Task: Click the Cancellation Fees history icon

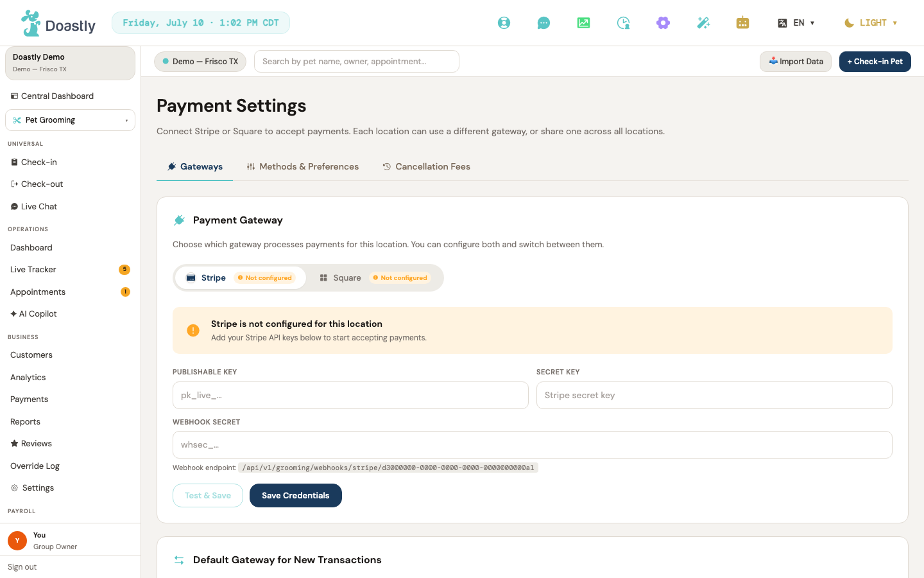Action: click(387, 167)
